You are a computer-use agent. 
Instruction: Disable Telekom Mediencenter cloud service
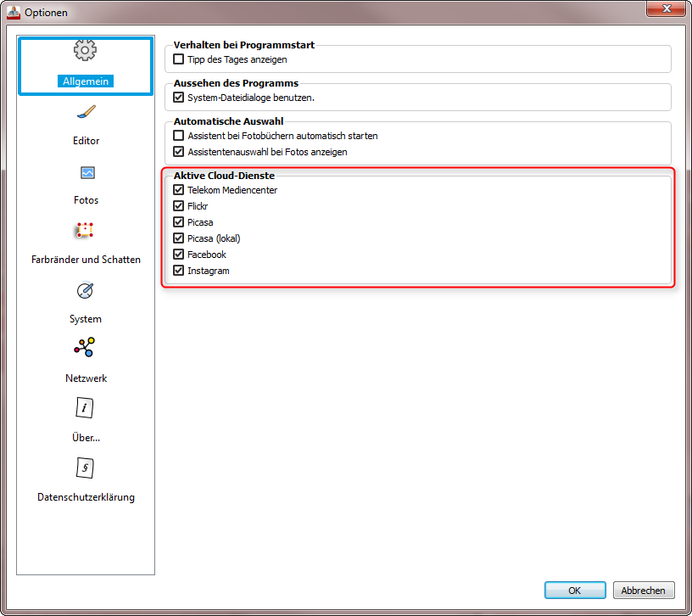tap(178, 190)
